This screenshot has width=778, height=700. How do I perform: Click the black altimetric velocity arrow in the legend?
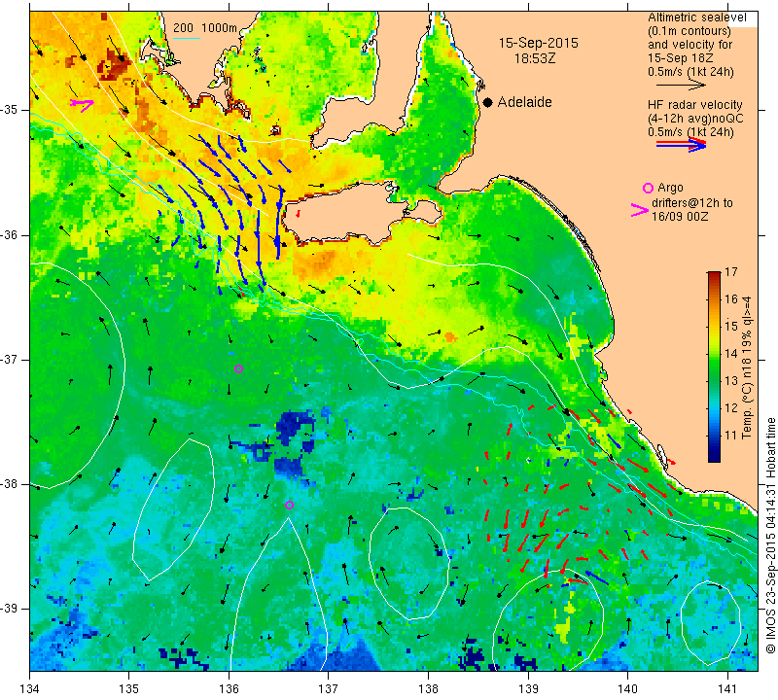pos(680,86)
